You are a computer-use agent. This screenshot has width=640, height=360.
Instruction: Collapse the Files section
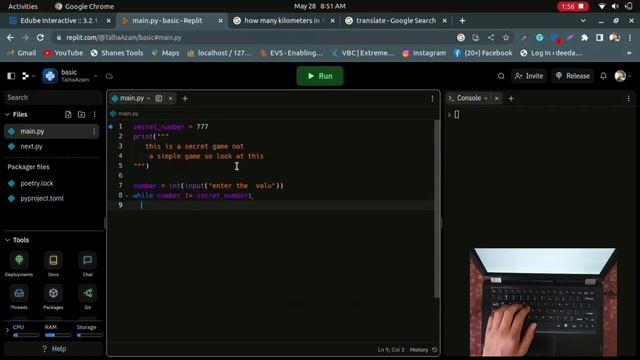click(x=7, y=115)
